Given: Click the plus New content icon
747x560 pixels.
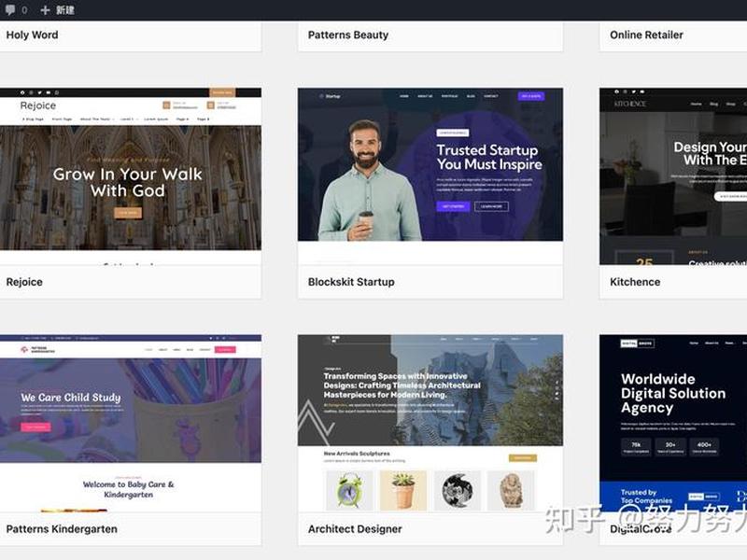Looking at the screenshot, I should (x=45, y=10).
